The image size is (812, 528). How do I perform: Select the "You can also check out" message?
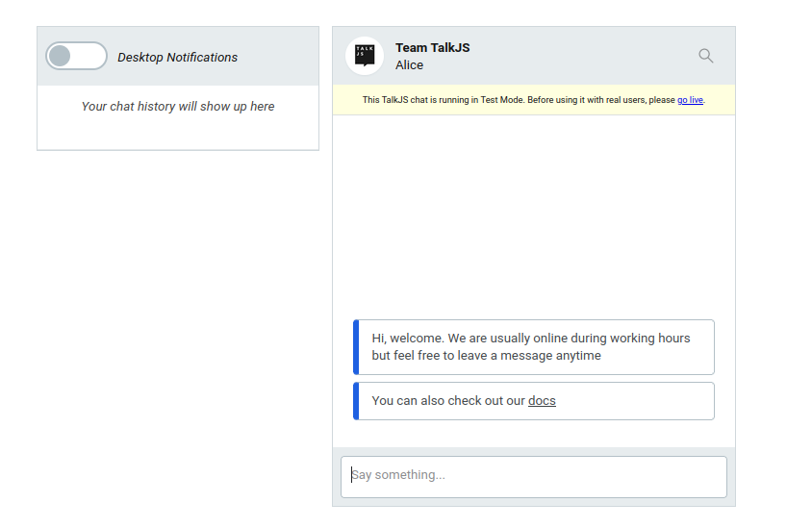[534, 401]
